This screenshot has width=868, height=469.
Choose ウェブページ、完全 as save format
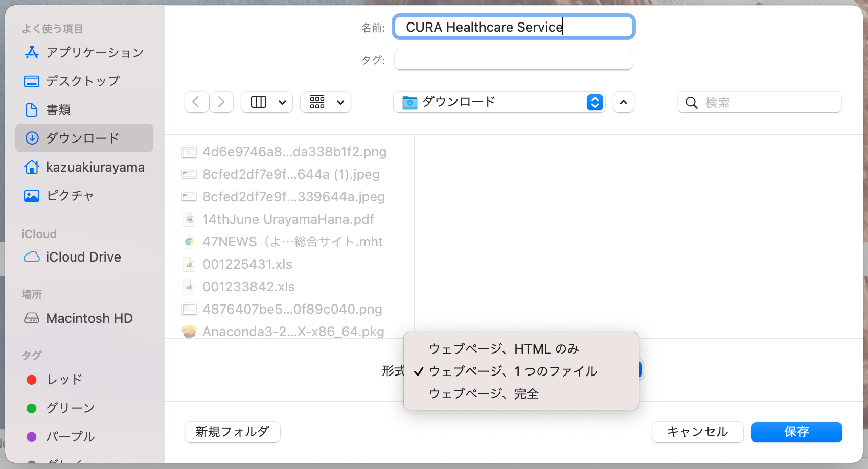point(484,393)
